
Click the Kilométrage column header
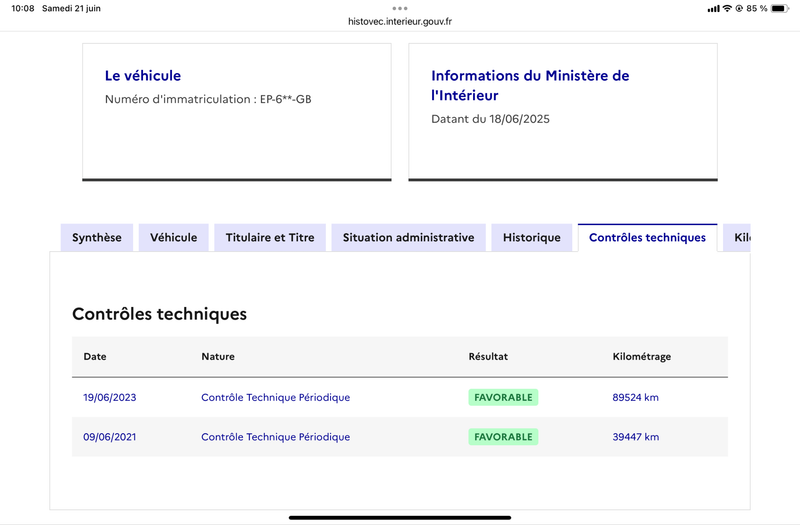tap(642, 357)
